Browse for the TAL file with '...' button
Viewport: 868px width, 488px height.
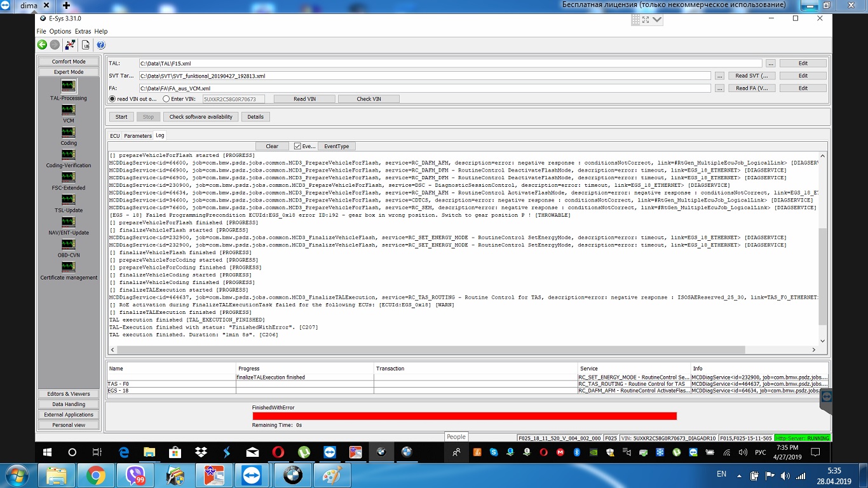(x=770, y=64)
